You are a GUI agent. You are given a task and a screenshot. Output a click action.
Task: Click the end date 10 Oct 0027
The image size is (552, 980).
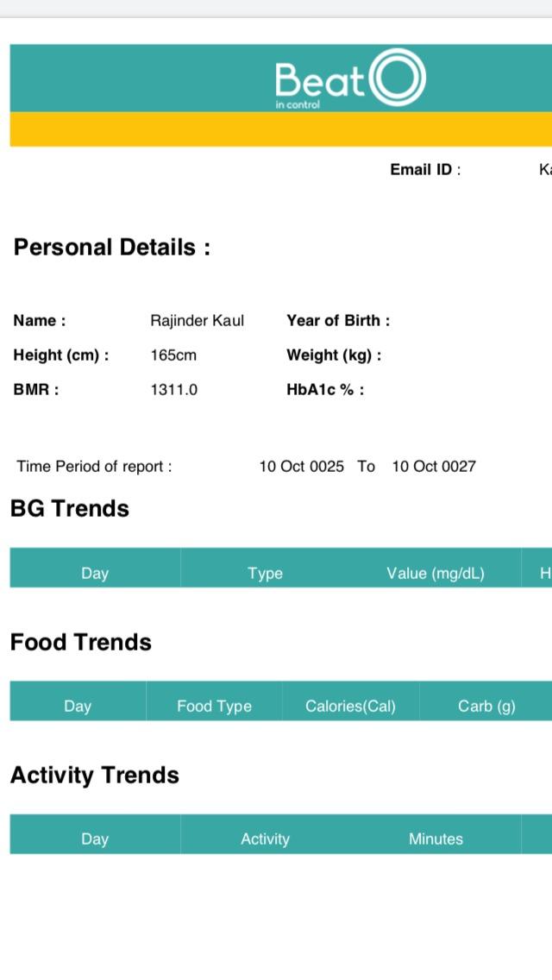434,467
